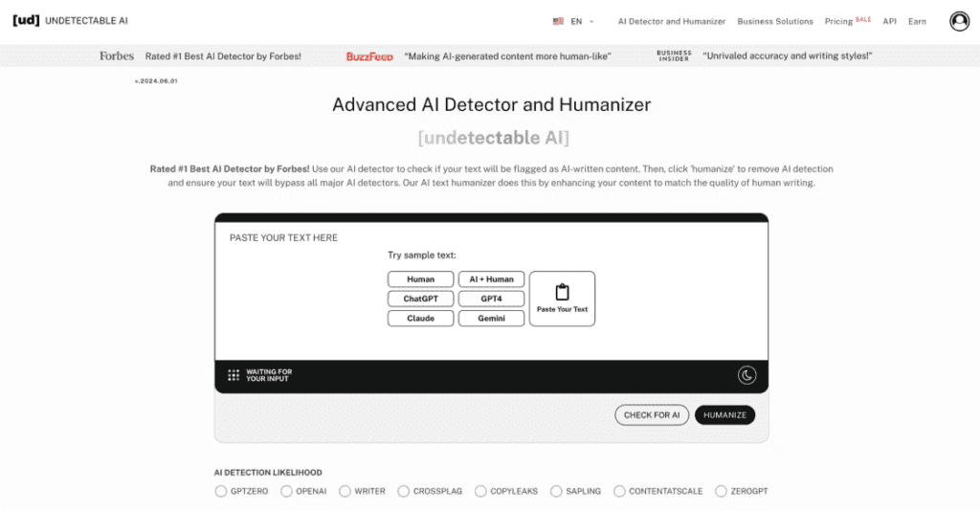This screenshot has width=980, height=511.
Task: Go to the Pricing page
Action: 838,21
